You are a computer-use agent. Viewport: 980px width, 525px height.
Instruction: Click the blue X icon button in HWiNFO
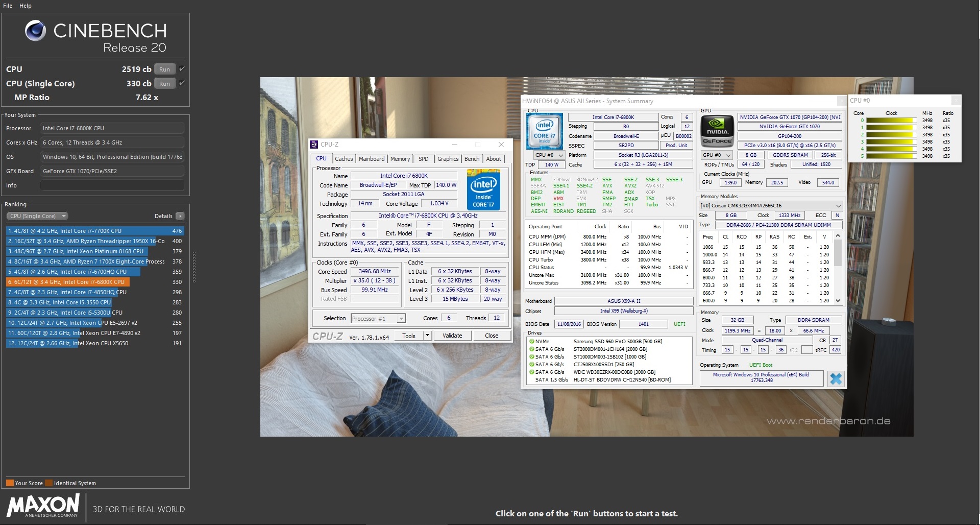(x=836, y=378)
